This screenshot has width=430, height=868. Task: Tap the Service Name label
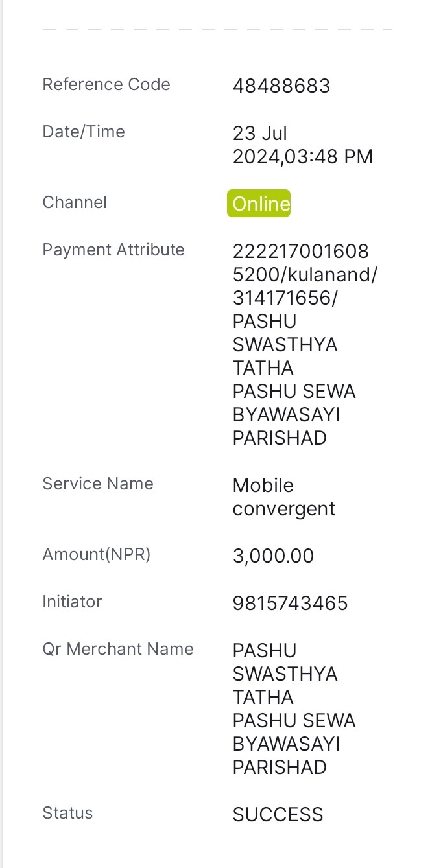point(98,484)
